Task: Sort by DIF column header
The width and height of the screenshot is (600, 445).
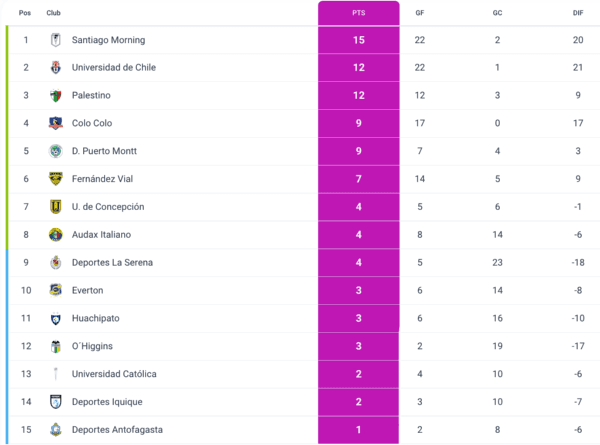Action: pos(578,13)
